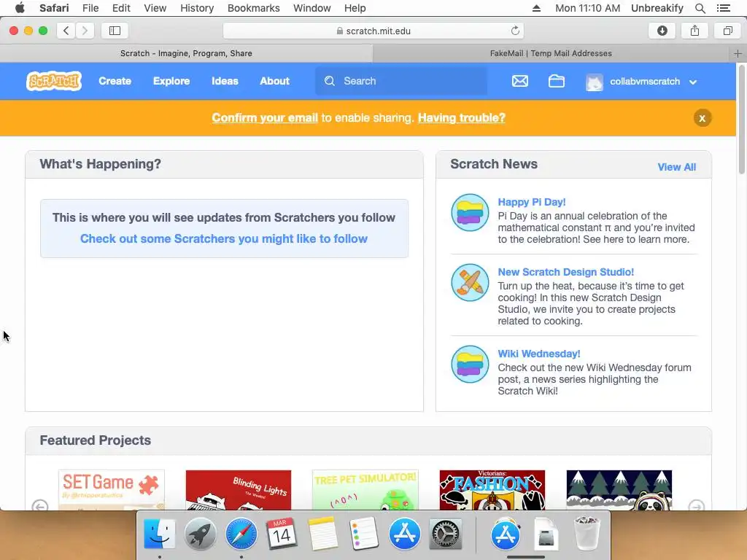
Task: Open Finder from the Dock
Action: 160,533
